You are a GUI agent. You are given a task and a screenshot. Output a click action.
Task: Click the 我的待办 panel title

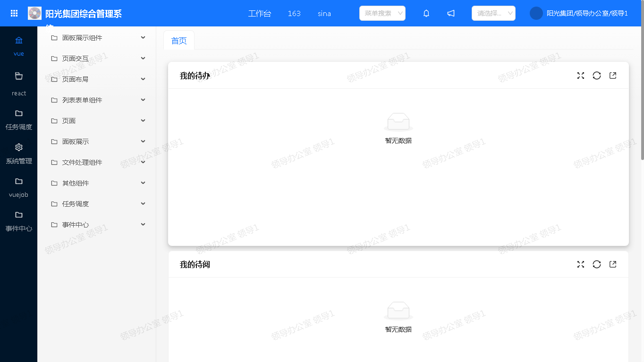tap(195, 76)
